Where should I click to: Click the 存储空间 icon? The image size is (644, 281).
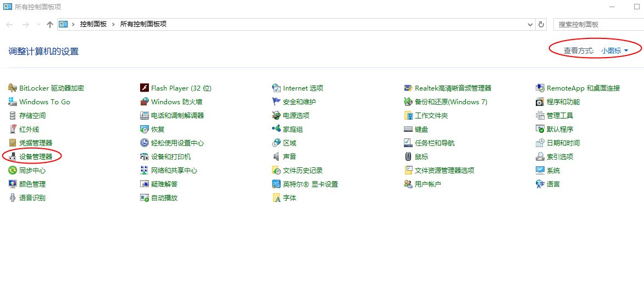pyautogui.click(x=13, y=116)
